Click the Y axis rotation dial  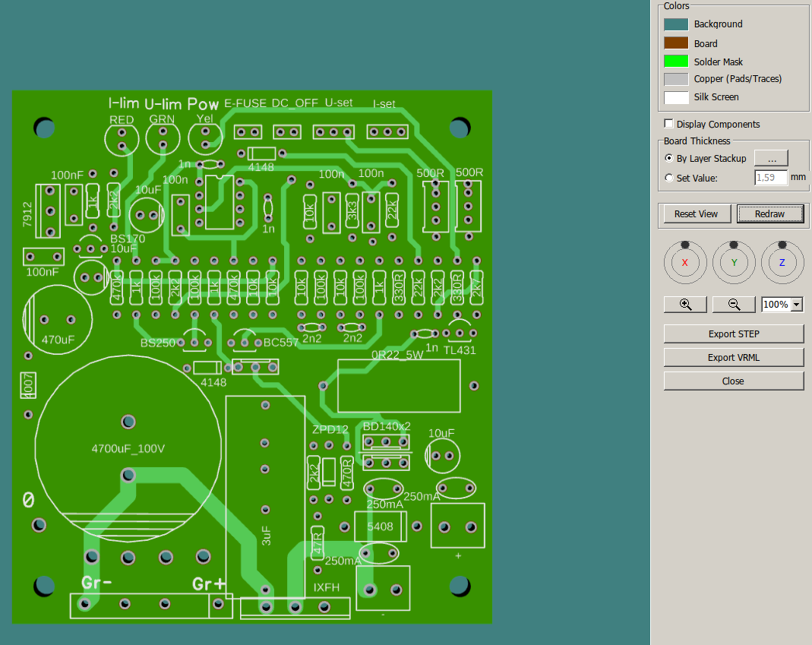[x=734, y=262]
